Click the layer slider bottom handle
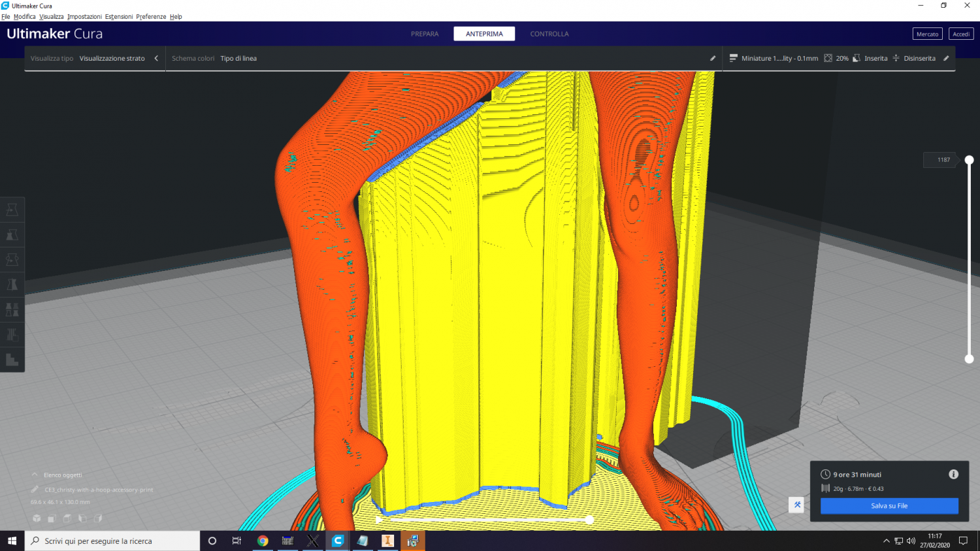The height and width of the screenshot is (551, 980). [x=970, y=359]
